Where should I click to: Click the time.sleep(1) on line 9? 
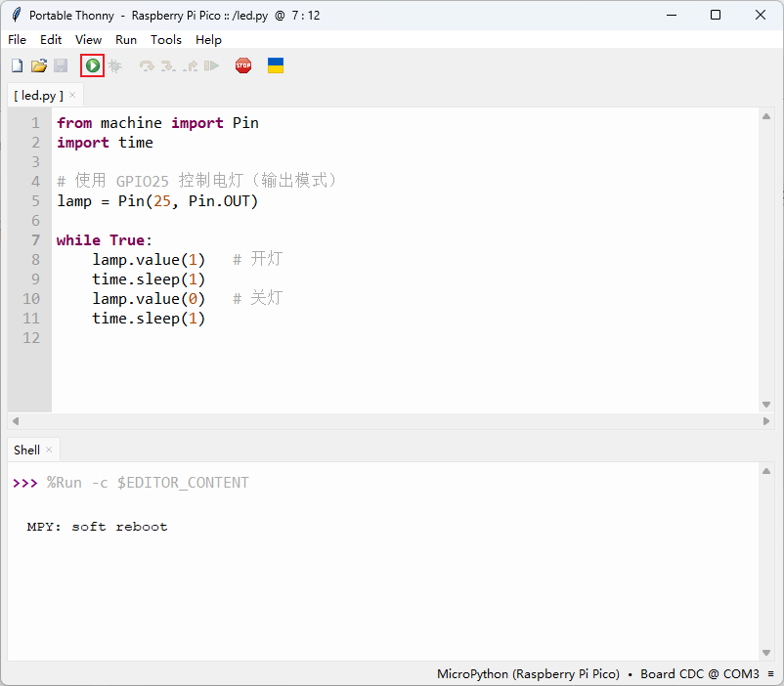pos(149,279)
